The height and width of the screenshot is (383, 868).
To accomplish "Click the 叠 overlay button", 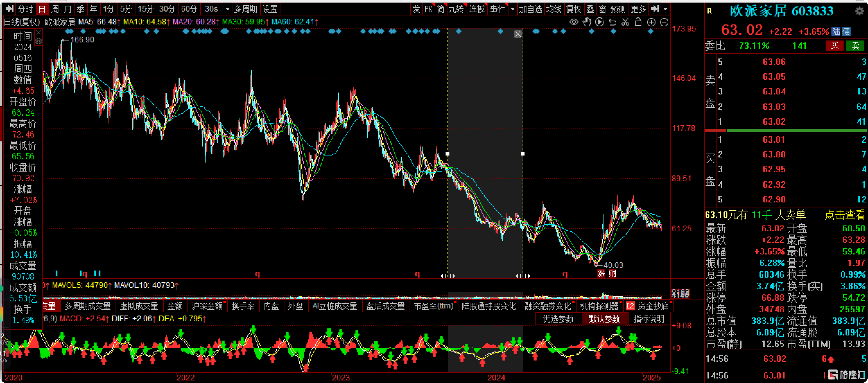I will pyautogui.click(x=590, y=9).
